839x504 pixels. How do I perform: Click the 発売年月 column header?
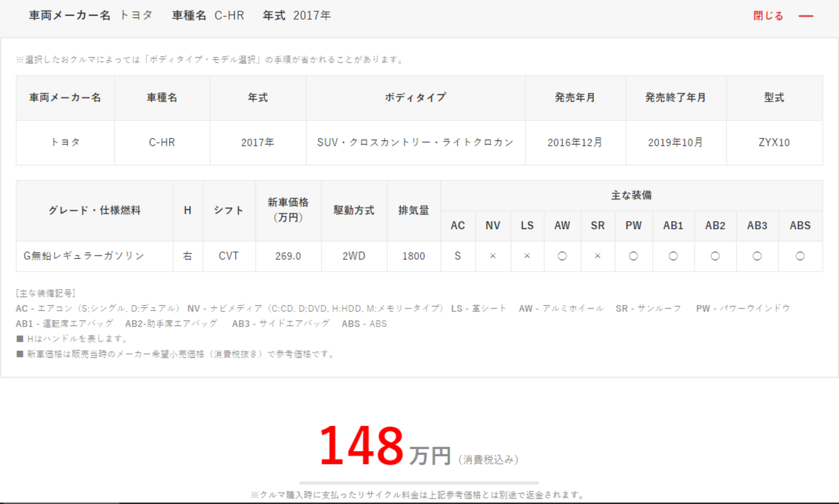click(x=575, y=98)
